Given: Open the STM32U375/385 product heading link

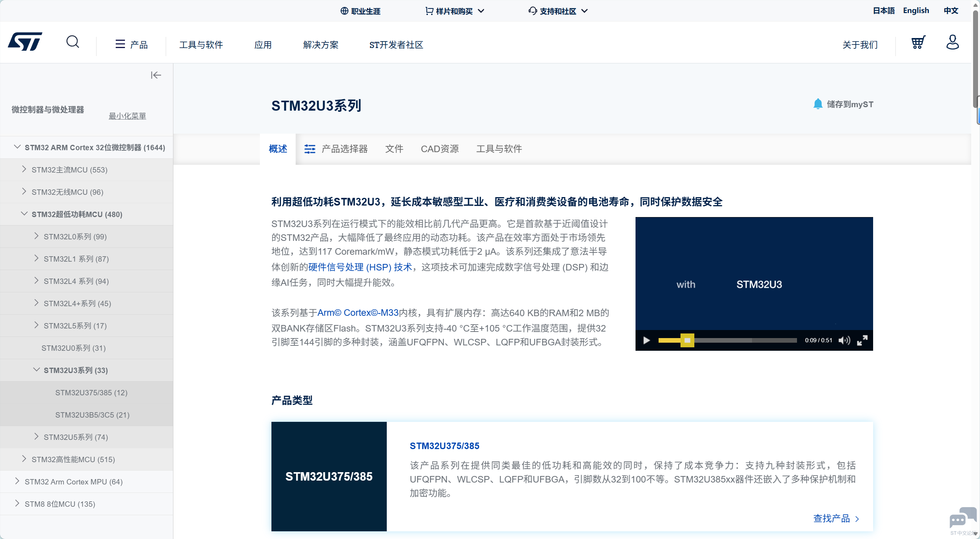Looking at the screenshot, I should (x=444, y=446).
